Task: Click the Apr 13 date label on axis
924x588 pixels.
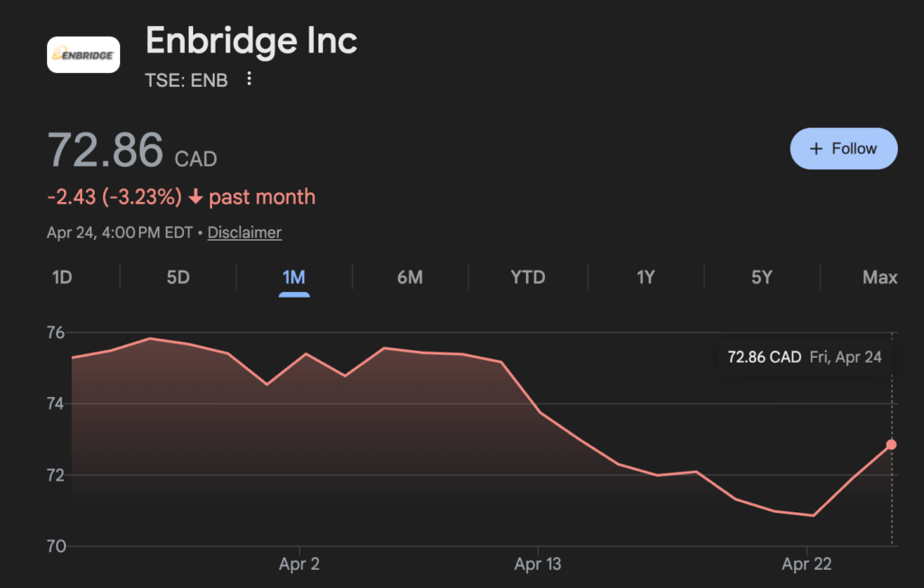Action: point(538,565)
